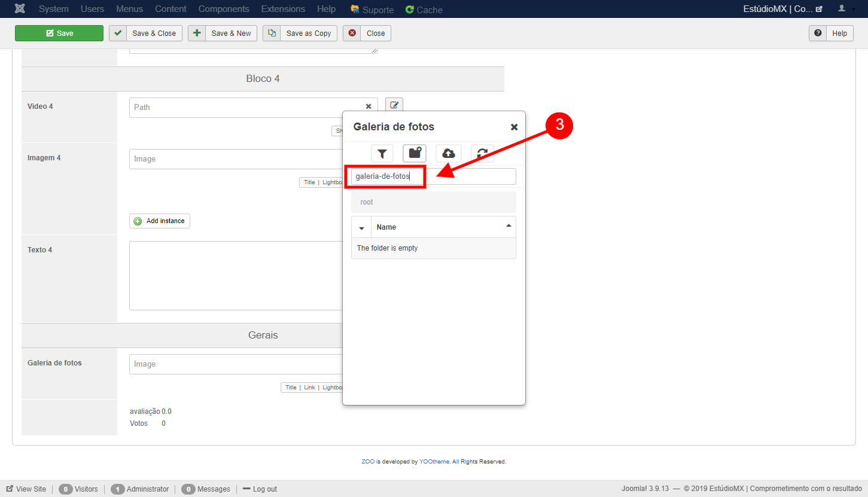This screenshot has width=868, height=497.
Task: Click the refresh icon in gallery popup
Action: click(482, 154)
